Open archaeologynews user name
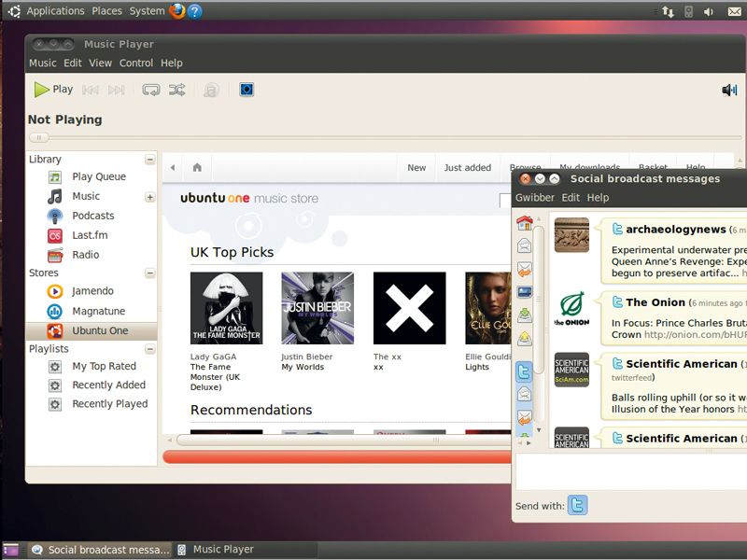Screen dimensions: 747x560 click(x=675, y=230)
